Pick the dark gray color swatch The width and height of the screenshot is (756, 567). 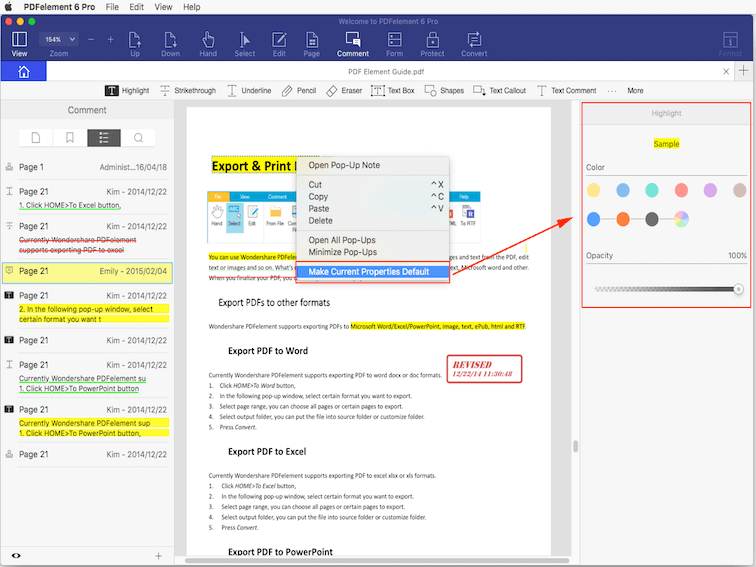[x=652, y=219]
